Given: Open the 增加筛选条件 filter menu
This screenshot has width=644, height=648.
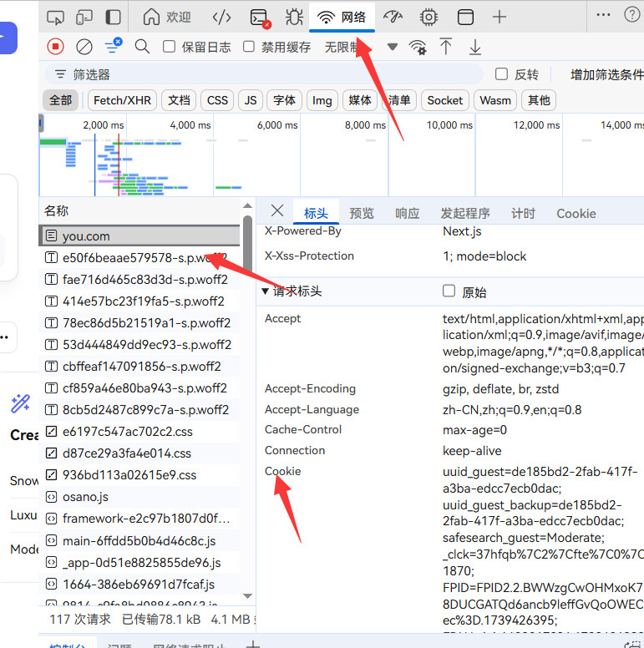Looking at the screenshot, I should click(606, 74).
